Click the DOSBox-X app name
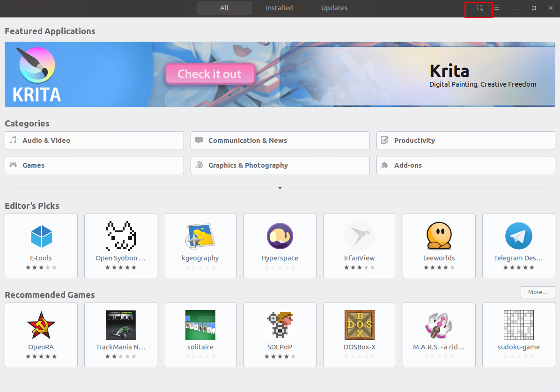Viewport: 560px width, 392px height. point(360,347)
